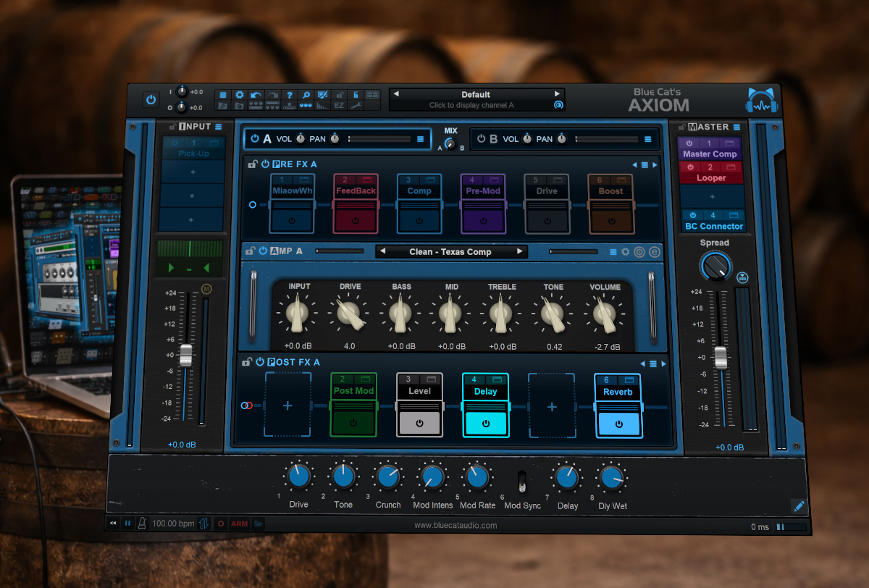Toggle the Delay pedal power switch
Screen dimensions: 869x588
coord(485,423)
